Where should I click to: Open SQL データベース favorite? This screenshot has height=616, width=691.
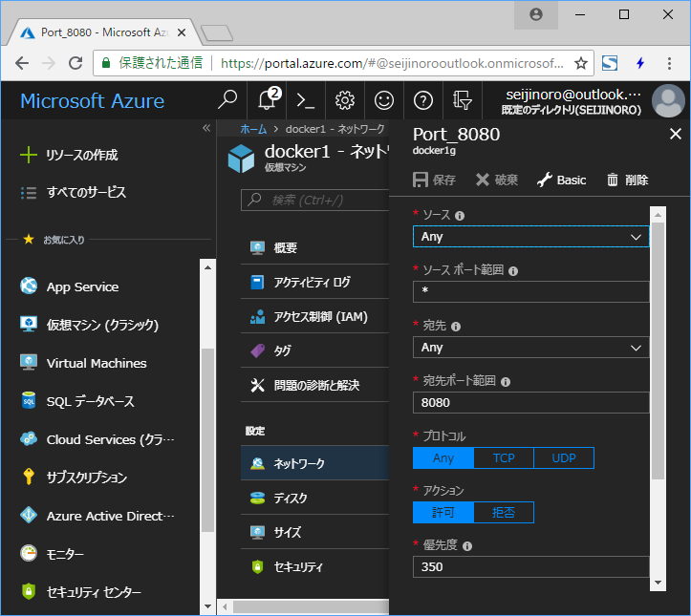[77, 401]
